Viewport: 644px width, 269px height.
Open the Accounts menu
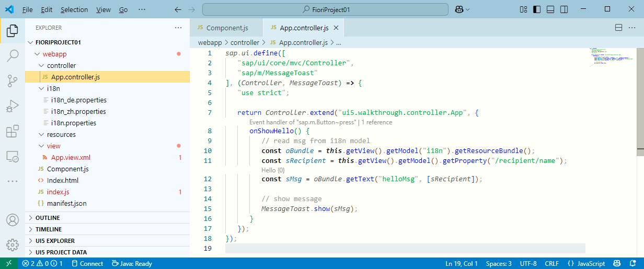[x=12, y=220]
